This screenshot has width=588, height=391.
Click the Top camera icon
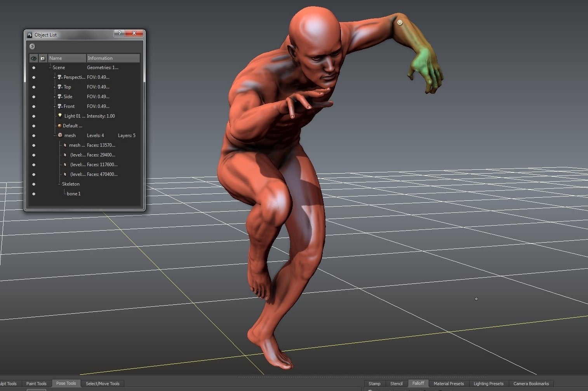coord(60,87)
